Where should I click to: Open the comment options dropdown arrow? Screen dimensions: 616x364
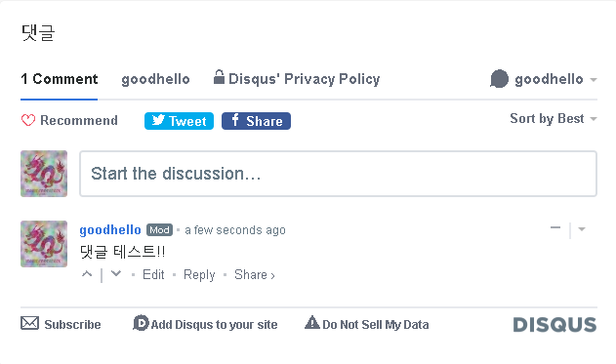point(582,229)
